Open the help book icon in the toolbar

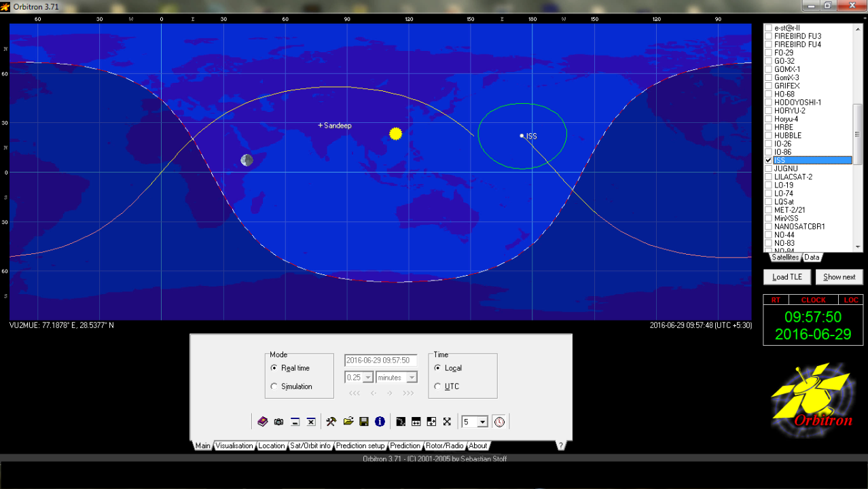pyautogui.click(x=263, y=422)
